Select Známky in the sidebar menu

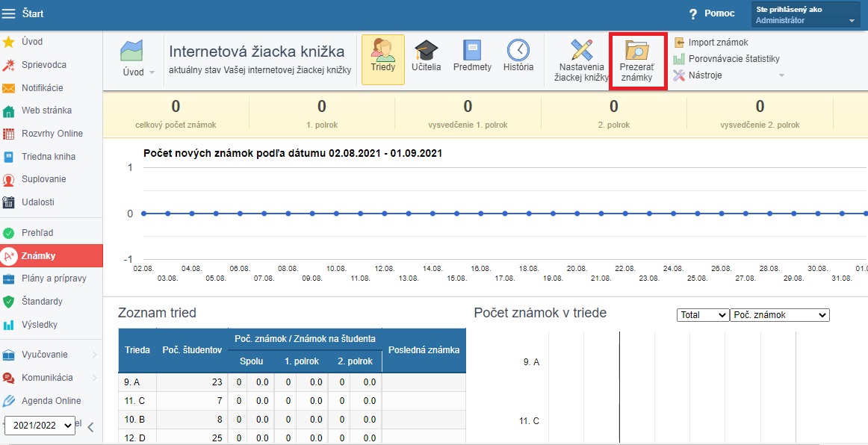point(52,255)
